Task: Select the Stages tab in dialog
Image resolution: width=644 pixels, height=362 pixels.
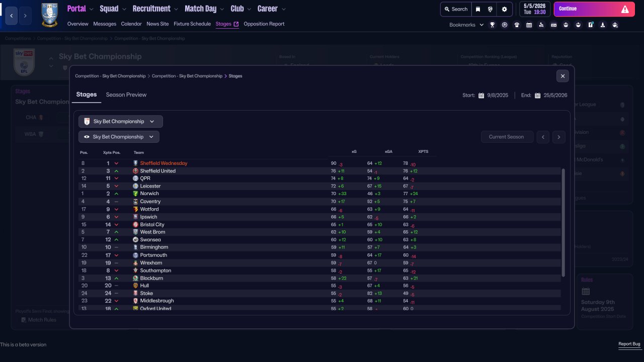Action: point(87,95)
